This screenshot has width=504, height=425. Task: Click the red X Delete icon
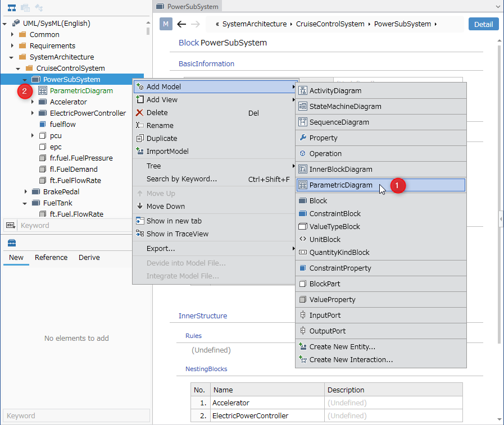click(x=139, y=113)
